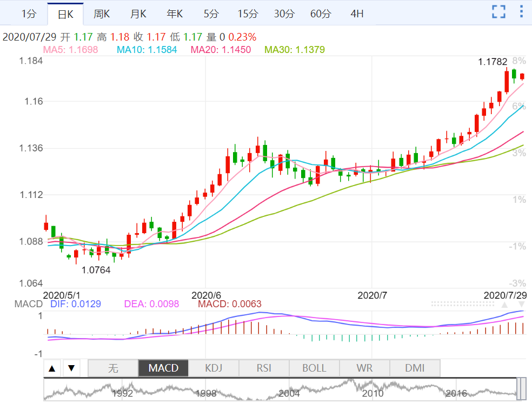This screenshot has height=403, width=532.
Task: Switch indicator to BOLL
Action: [314, 368]
